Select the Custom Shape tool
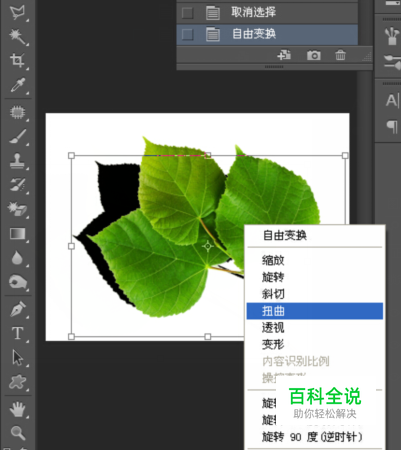 coord(17,382)
